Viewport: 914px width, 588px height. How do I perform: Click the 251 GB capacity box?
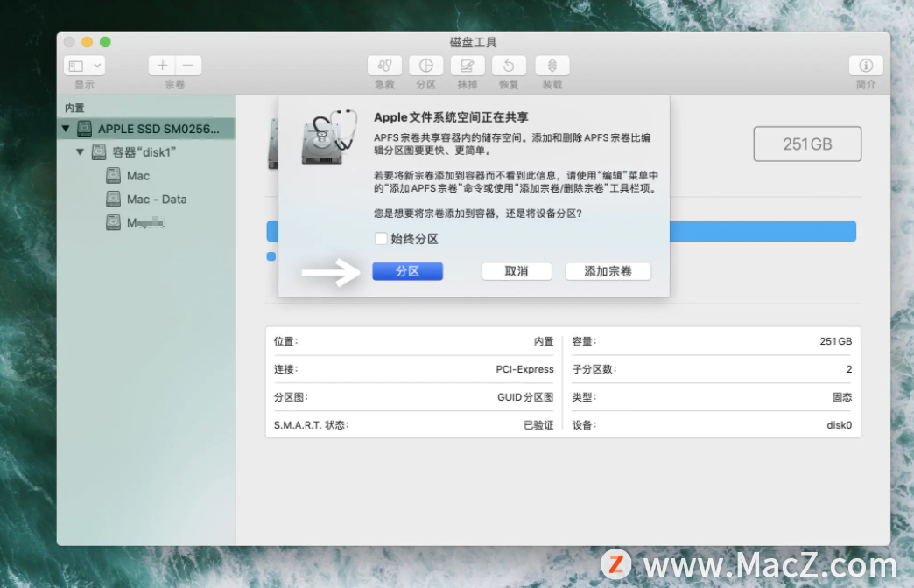click(807, 144)
